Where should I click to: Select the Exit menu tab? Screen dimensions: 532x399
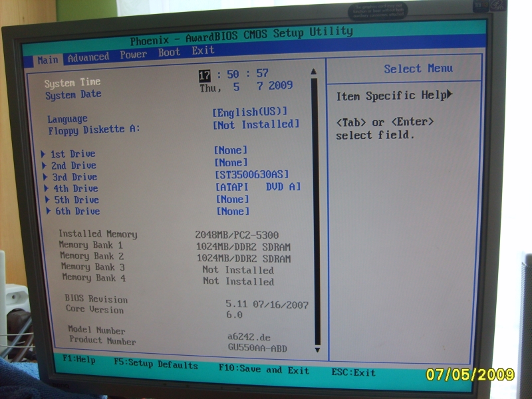click(203, 51)
